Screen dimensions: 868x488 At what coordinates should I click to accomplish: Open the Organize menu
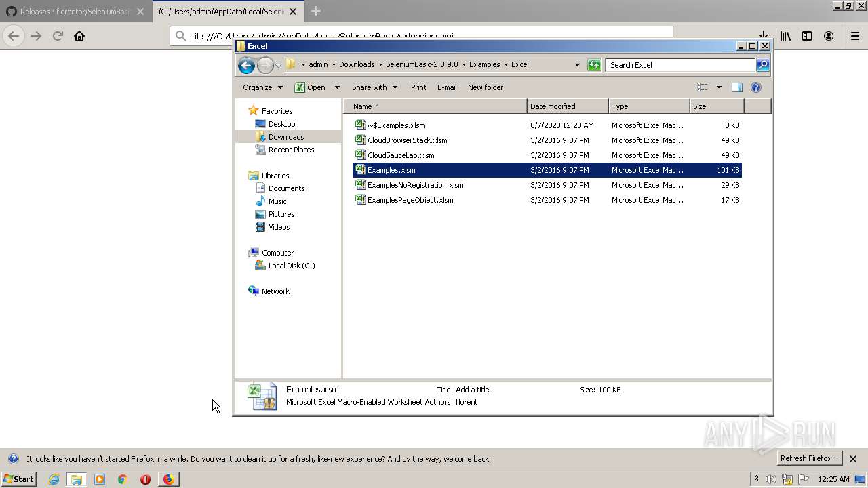click(262, 87)
